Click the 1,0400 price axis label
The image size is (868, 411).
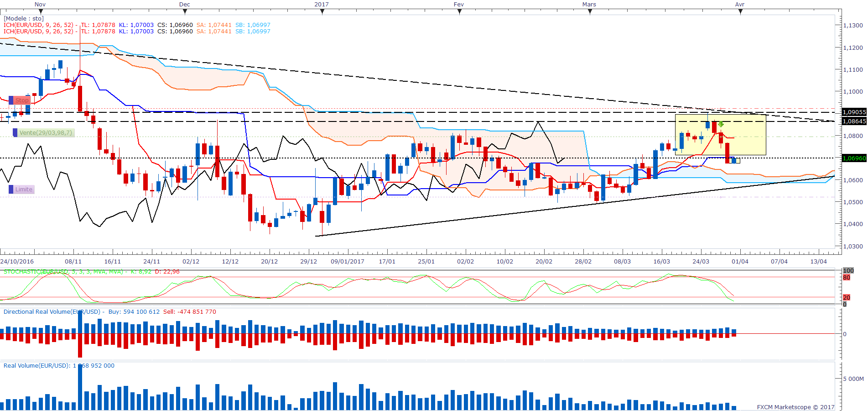click(853, 224)
